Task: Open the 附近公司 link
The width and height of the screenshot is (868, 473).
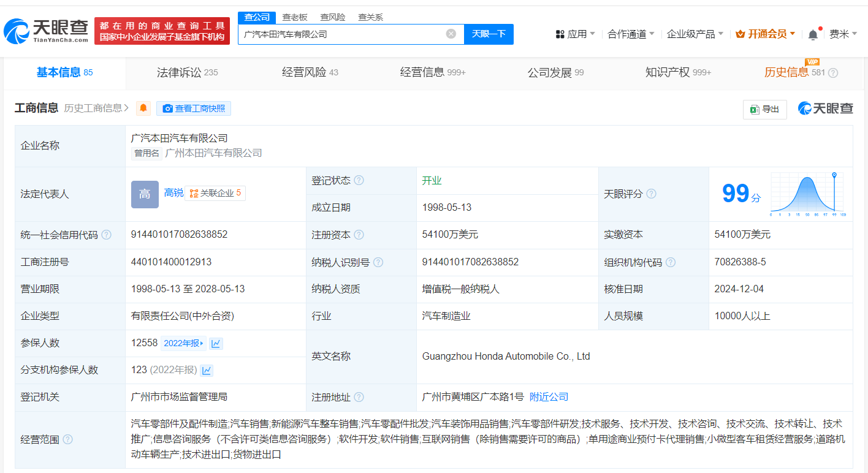Action: click(x=549, y=397)
